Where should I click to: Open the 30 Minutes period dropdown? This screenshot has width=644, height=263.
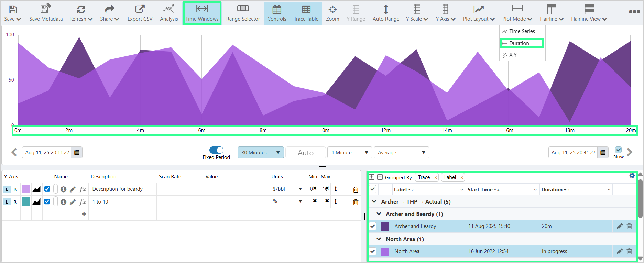tap(261, 153)
